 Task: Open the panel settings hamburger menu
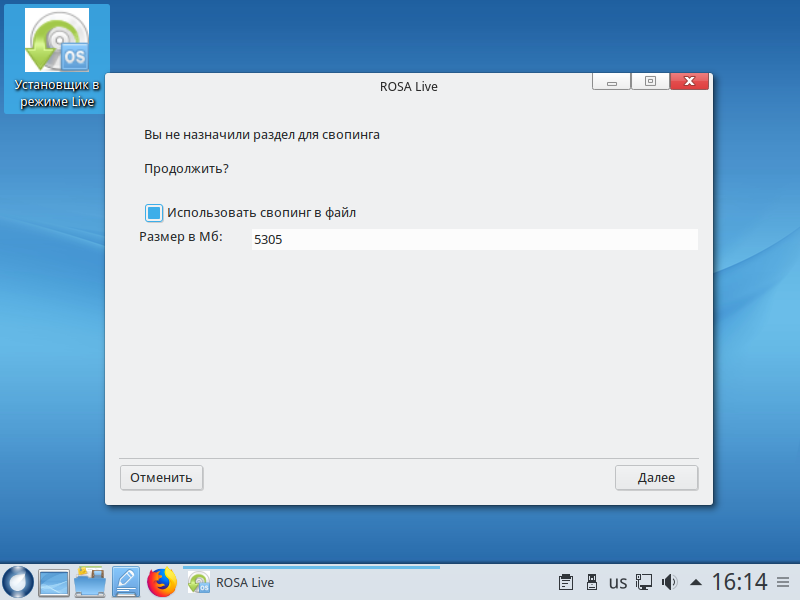(782, 582)
